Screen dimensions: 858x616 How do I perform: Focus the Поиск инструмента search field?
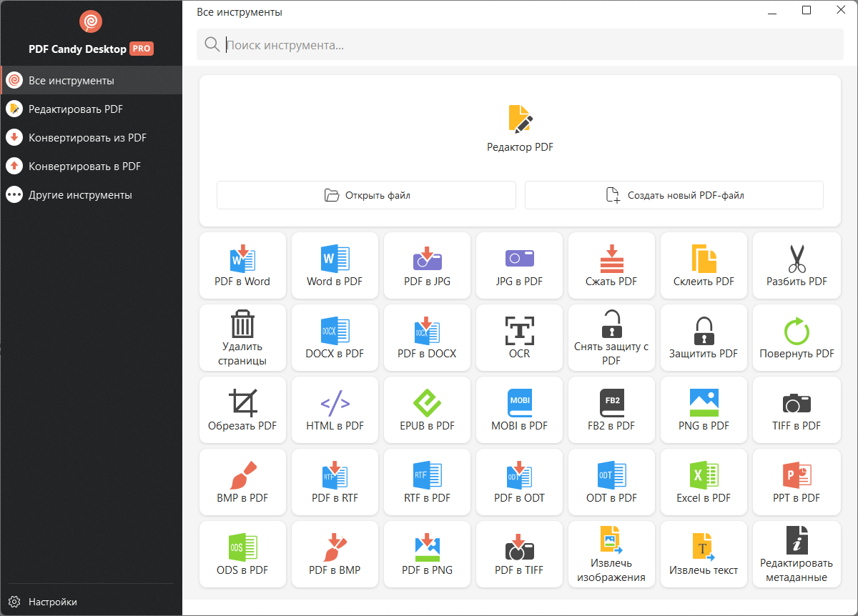point(521,44)
